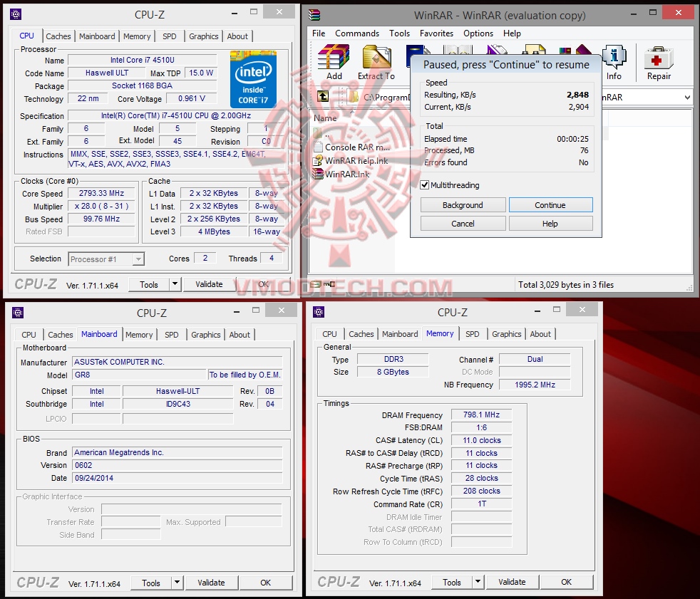Click OK in the Memory window
This screenshot has height=599, width=700.
pyautogui.click(x=566, y=582)
